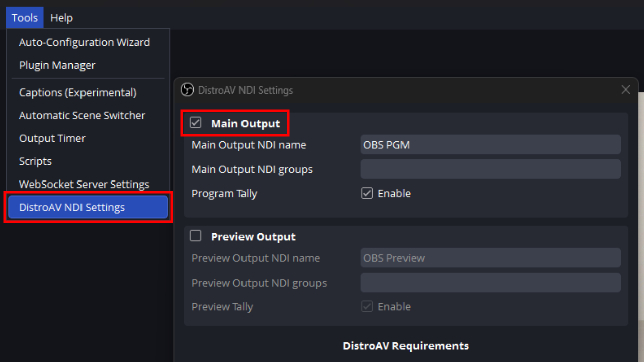644x362 pixels.
Task: Toggle the Preview Tally Enable checkbox
Action: click(367, 306)
